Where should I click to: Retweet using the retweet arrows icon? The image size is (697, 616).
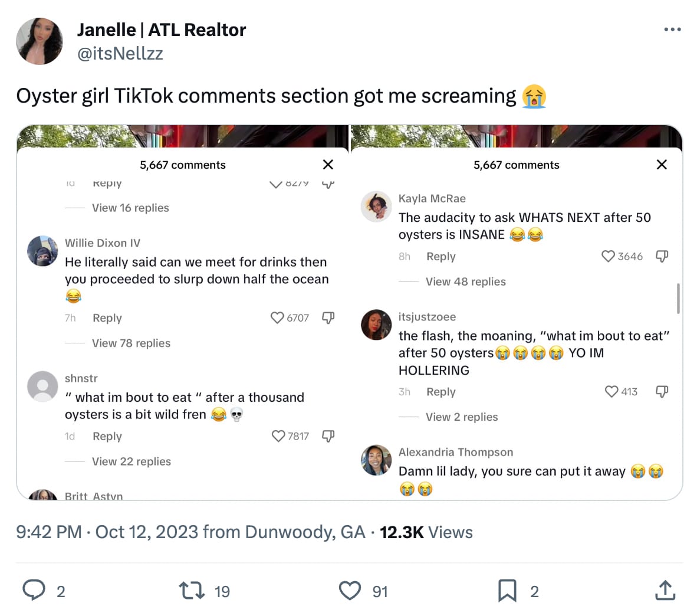pos(192,591)
